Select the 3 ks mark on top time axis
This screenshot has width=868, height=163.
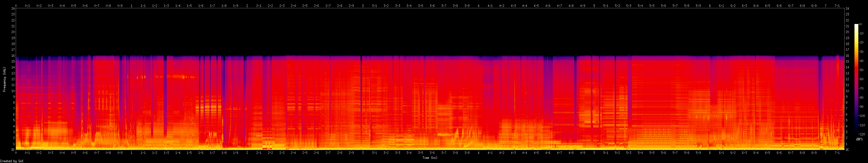363,6
